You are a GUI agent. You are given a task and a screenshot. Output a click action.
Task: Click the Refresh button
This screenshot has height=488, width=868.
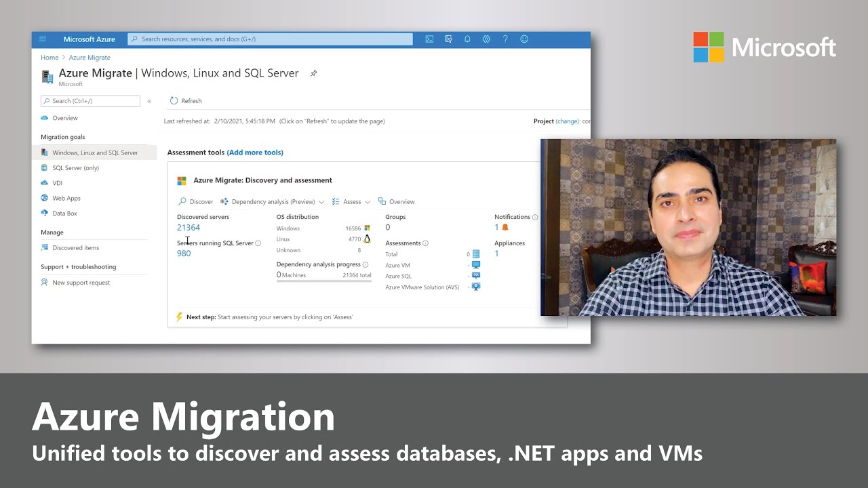(186, 101)
